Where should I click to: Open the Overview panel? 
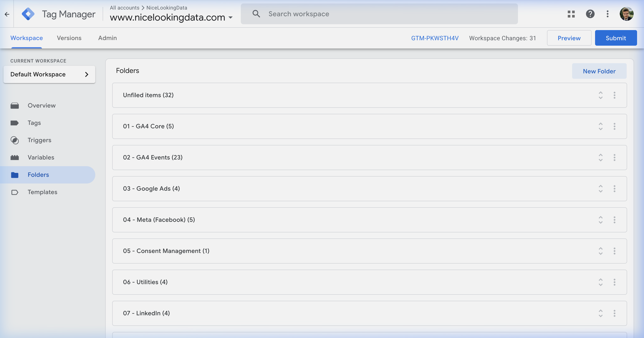pyautogui.click(x=42, y=105)
